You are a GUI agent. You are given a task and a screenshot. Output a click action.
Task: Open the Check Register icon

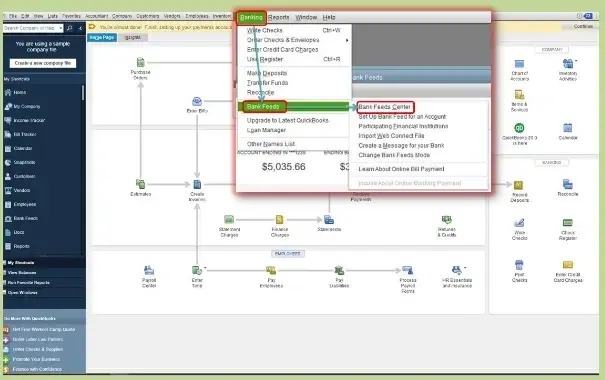568,223
